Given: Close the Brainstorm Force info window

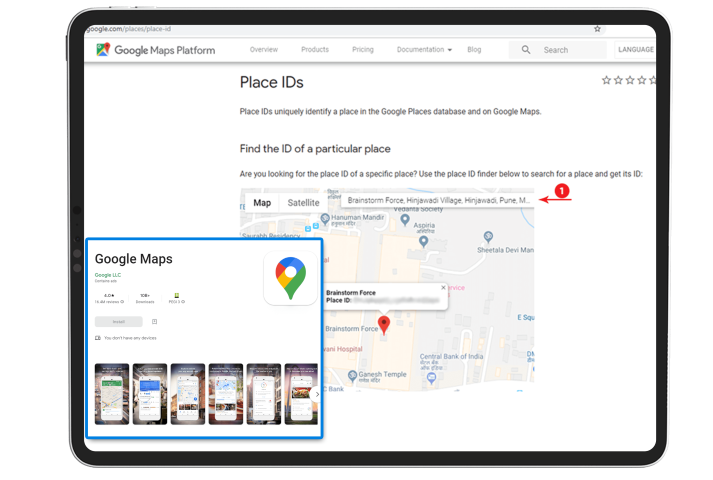Looking at the screenshot, I should (443, 288).
